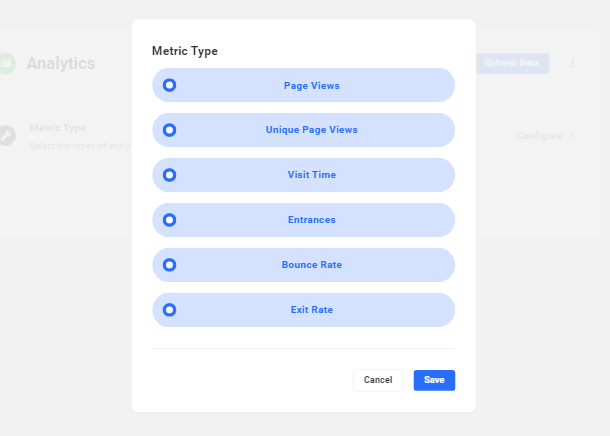Open the Configure link
Image resolution: width=610 pixels, height=436 pixels.
click(539, 136)
